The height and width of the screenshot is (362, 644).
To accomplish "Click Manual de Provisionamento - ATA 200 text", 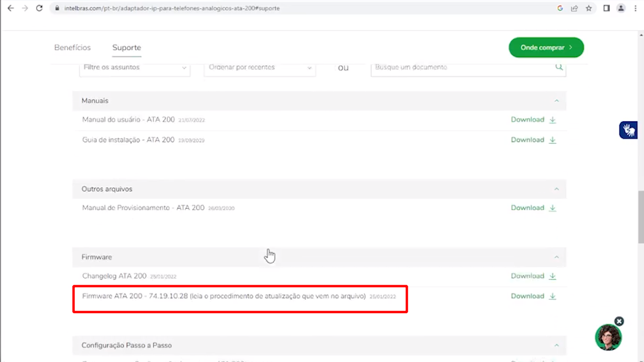I will [143, 208].
